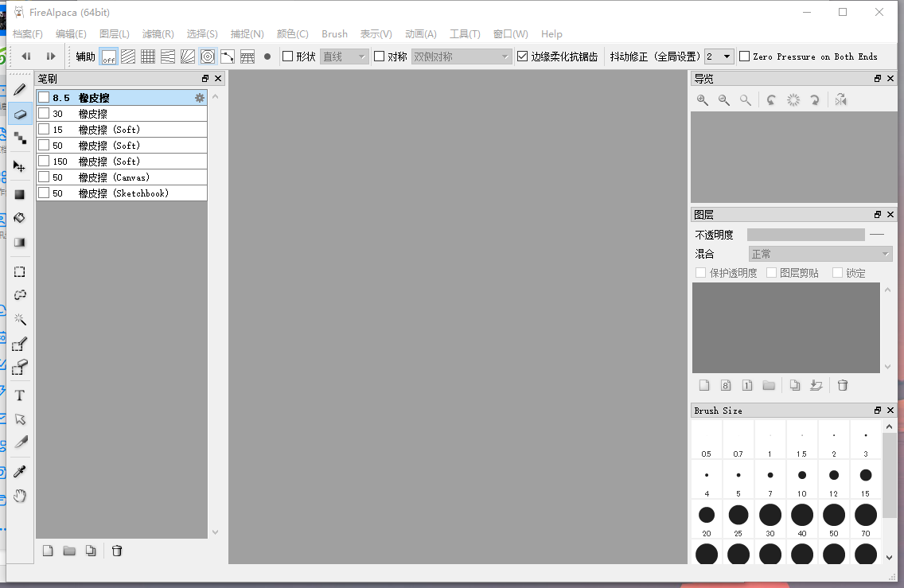
Task: Choose the Text tool
Action: coord(19,395)
